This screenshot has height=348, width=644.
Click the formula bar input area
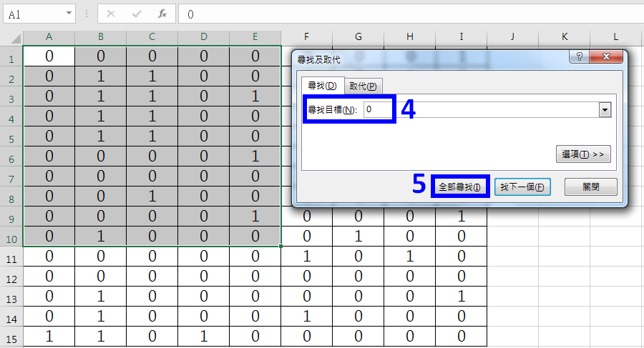408,14
